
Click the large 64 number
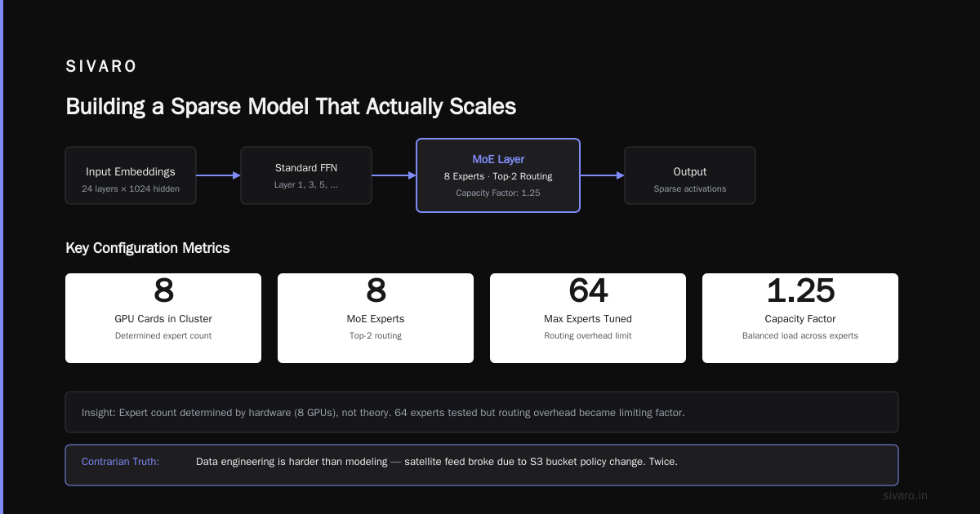pos(588,290)
